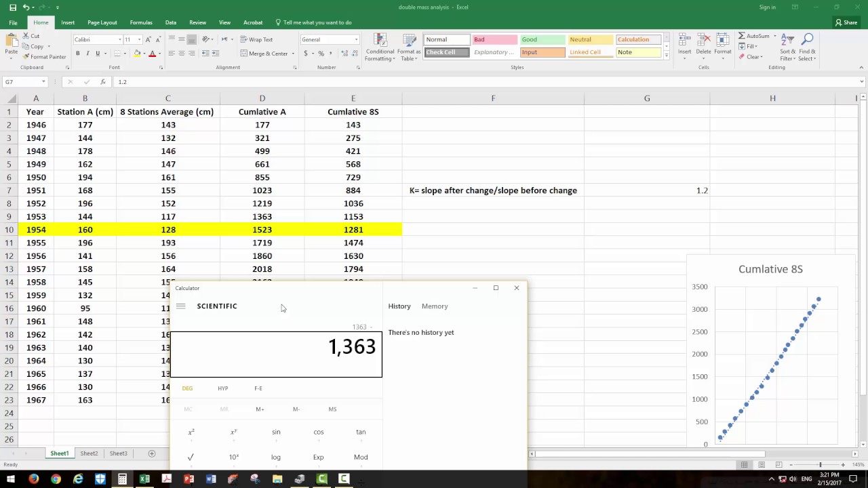Click the Paste icon in Clipboard
Viewport: 868px width, 488px height.
pyautogui.click(x=11, y=41)
